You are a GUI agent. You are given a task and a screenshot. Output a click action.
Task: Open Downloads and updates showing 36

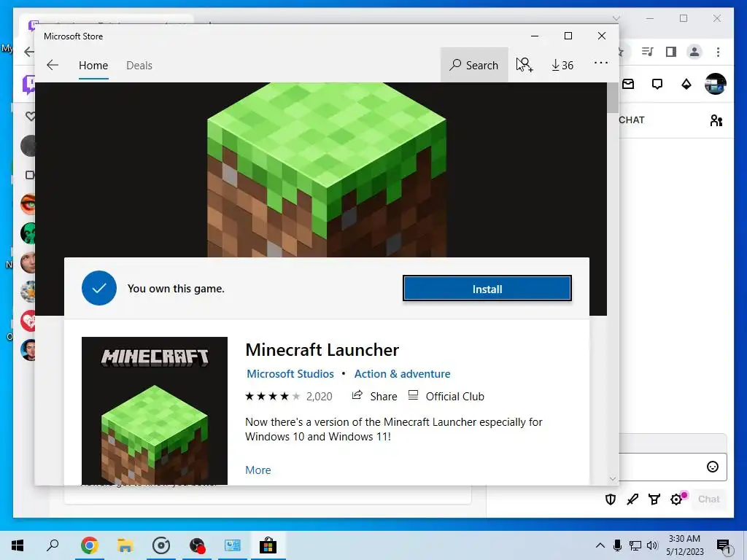pos(562,65)
